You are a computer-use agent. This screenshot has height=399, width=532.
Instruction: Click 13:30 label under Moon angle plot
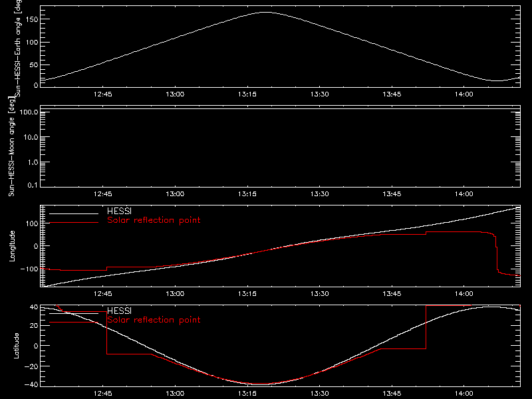click(320, 194)
